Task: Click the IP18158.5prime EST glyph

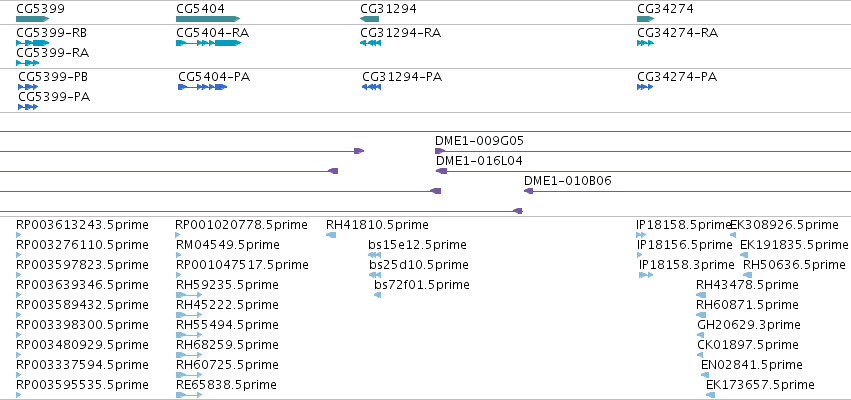Action: [641, 235]
